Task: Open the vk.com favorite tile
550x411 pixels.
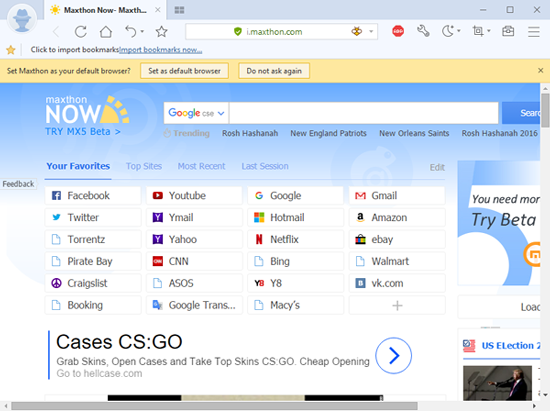Action: click(x=397, y=283)
